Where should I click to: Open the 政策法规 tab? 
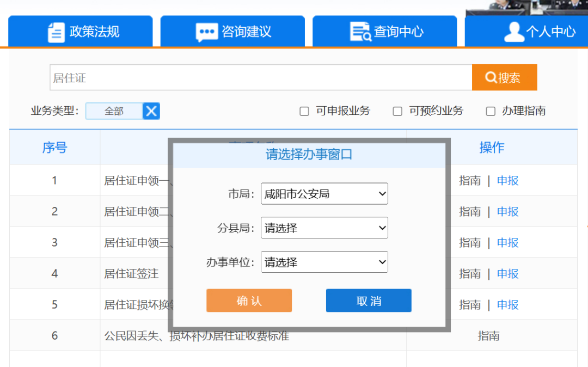tap(80, 31)
